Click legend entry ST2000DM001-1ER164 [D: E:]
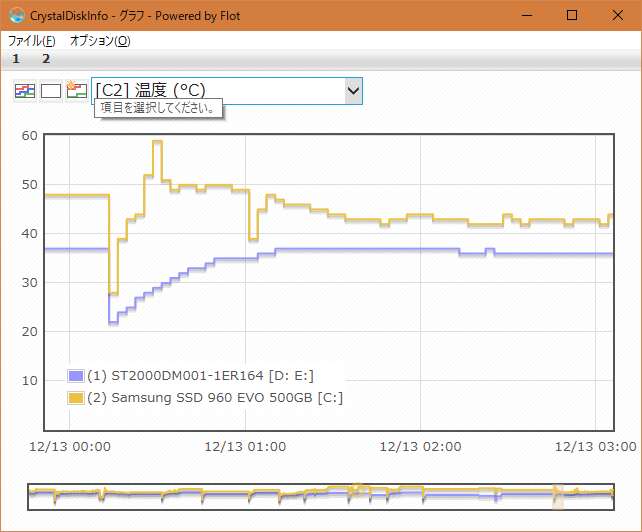 click(x=200, y=376)
